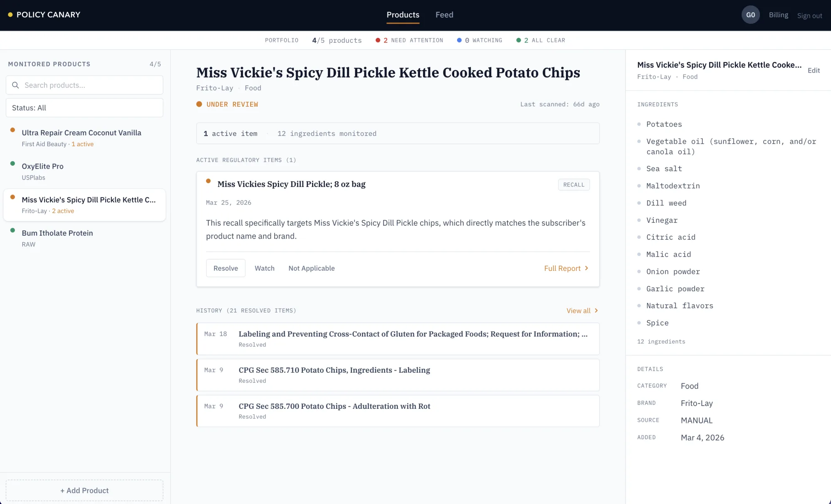Open the Status: All filter dropdown
Screen dimensions: 831x504
tap(84, 108)
